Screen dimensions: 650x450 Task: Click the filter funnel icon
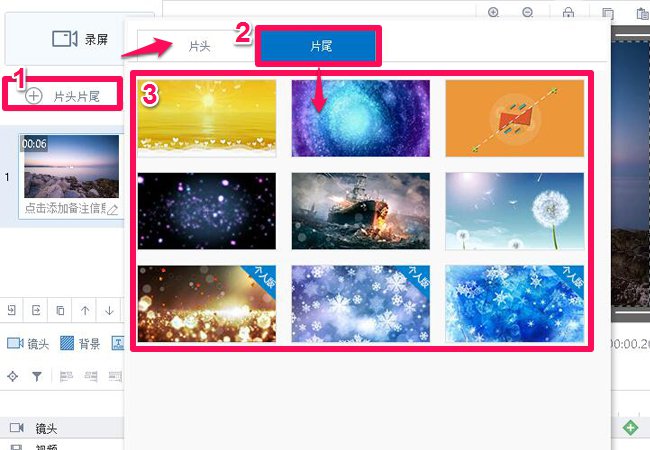(37, 376)
